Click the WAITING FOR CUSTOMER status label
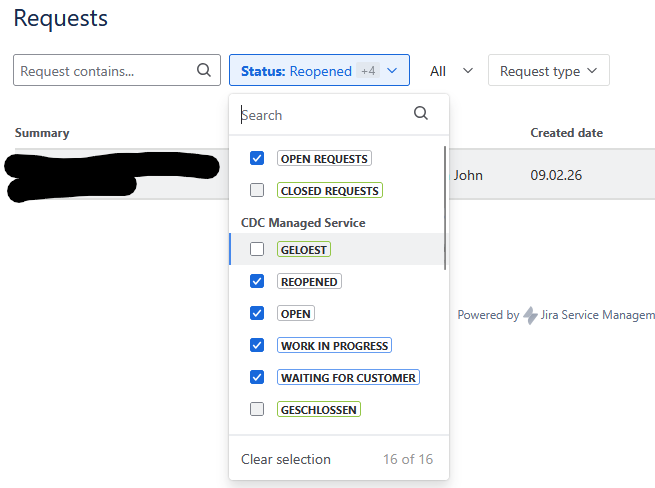 click(x=348, y=377)
